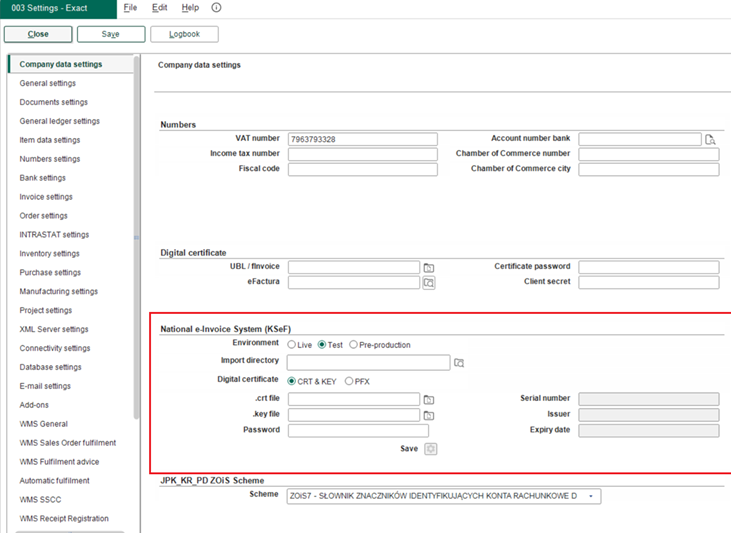Browse for Account number bank
The image size is (731, 533).
tap(710, 140)
